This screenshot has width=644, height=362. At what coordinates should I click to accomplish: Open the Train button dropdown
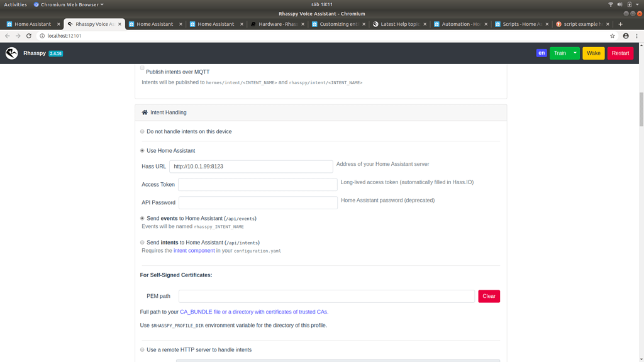click(x=574, y=53)
